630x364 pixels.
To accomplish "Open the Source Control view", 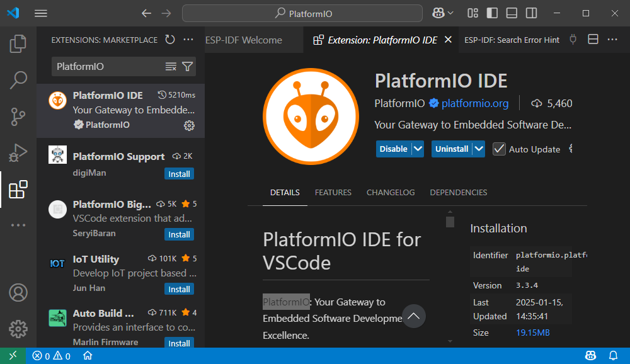I will coord(18,117).
